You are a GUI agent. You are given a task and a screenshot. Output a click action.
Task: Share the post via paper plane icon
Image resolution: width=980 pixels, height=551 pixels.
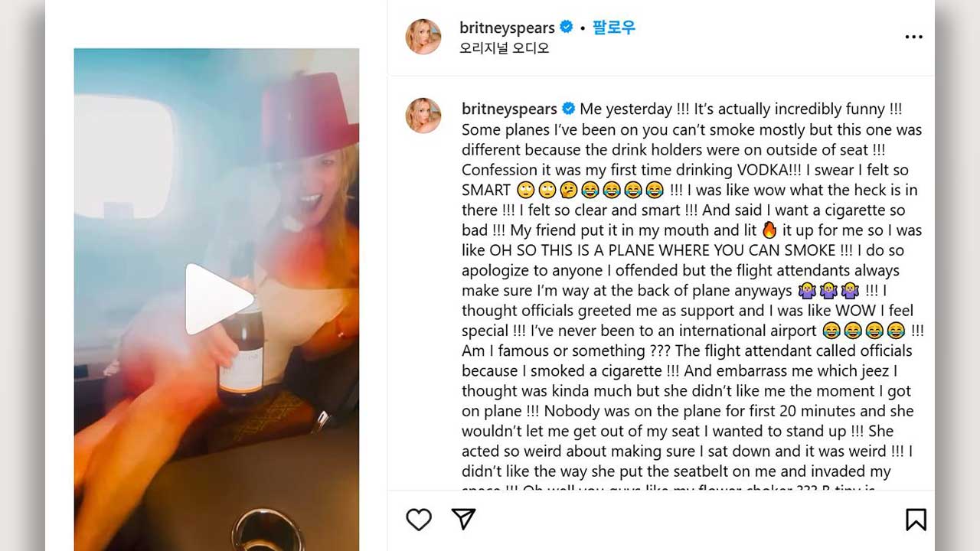463,520
